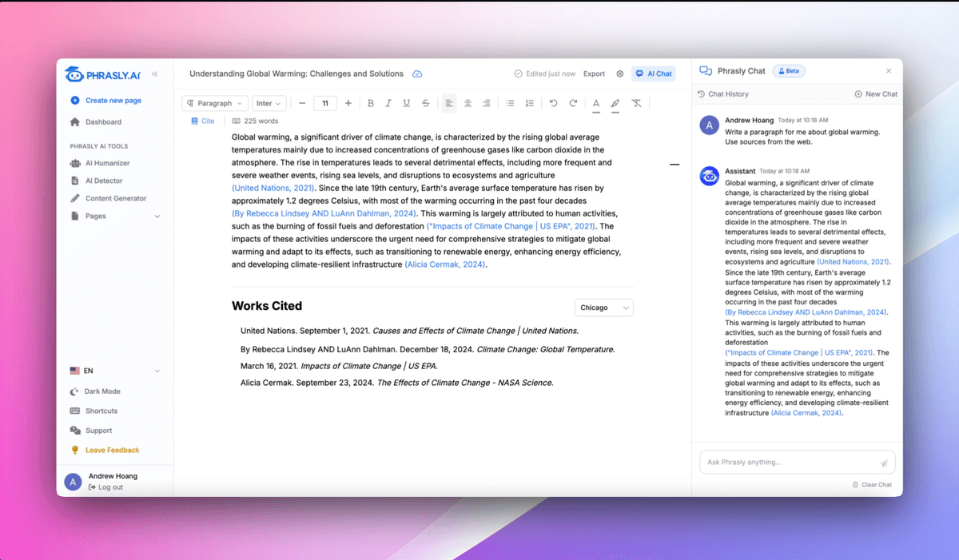959x560 pixels.
Task: Start a New Chat
Action: coord(876,94)
